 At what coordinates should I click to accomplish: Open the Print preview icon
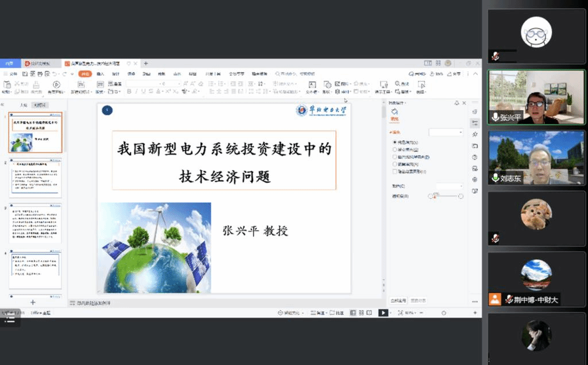click(x=48, y=74)
